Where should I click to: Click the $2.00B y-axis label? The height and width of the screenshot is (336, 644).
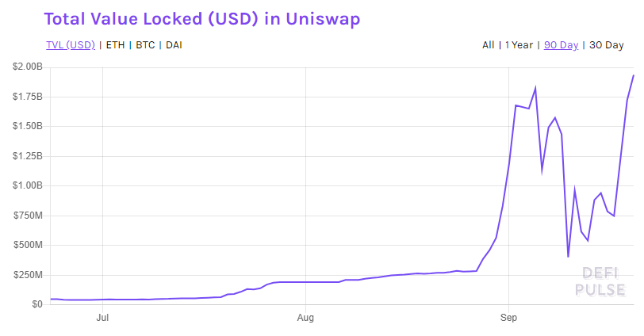27,67
